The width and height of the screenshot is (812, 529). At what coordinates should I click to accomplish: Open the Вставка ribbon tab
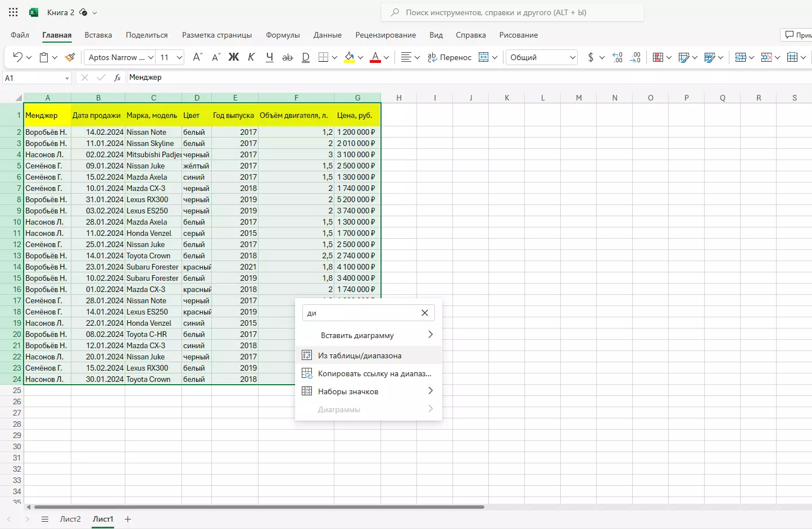[98, 35]
